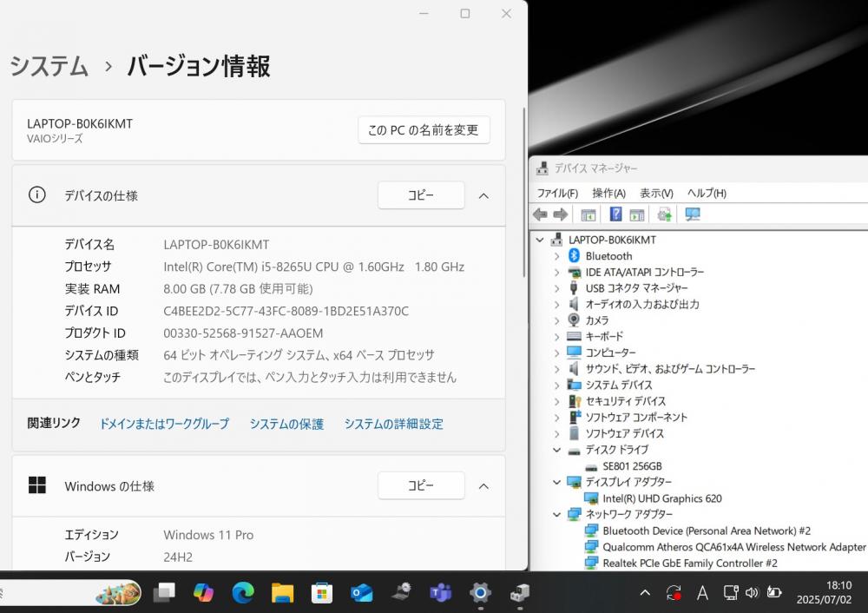Viewport: 868px width, 613px height.
Task: Click the network icon in system tray
Action: click(x=731, y=592)
